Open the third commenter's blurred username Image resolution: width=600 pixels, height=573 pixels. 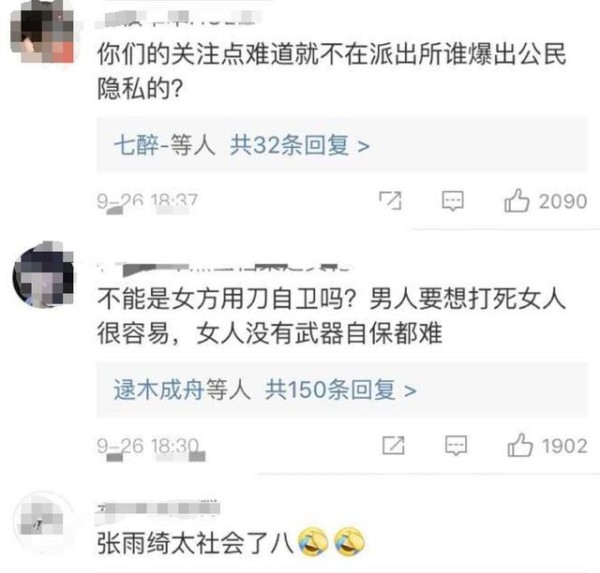[158, 508]
